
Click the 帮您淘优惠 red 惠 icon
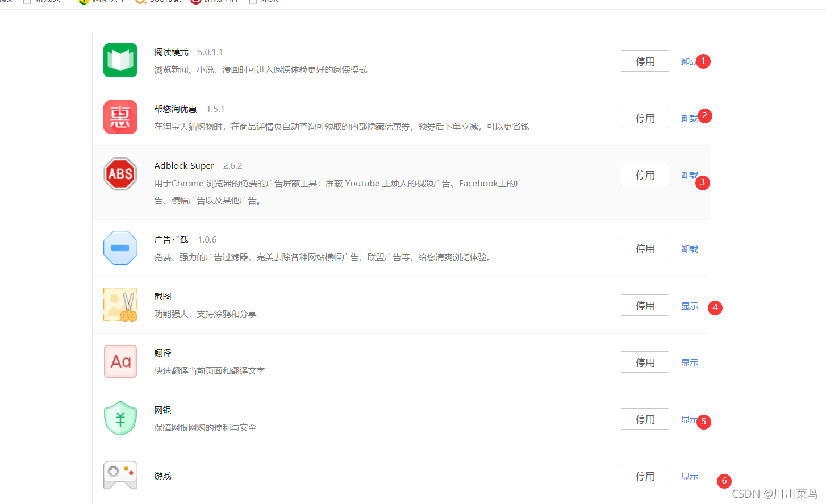coord(120,117)
